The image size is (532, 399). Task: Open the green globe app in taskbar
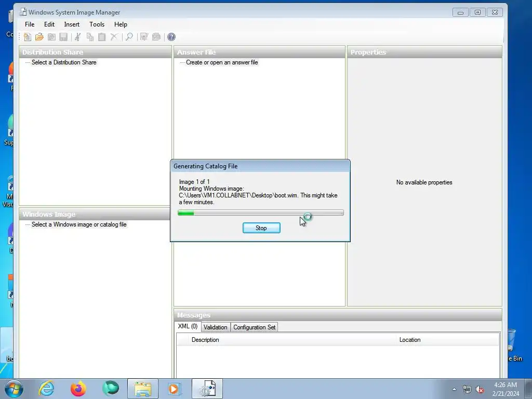(x=111, y=389)
